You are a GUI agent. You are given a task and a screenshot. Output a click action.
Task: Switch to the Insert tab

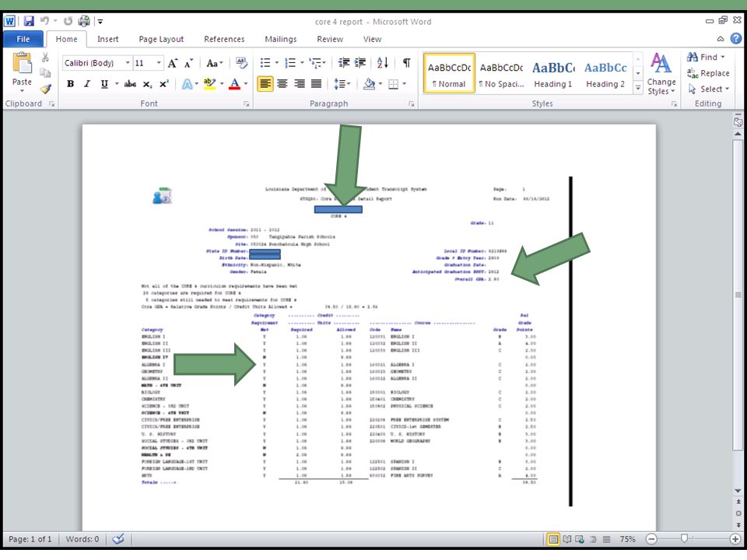[x=107, y=39]
